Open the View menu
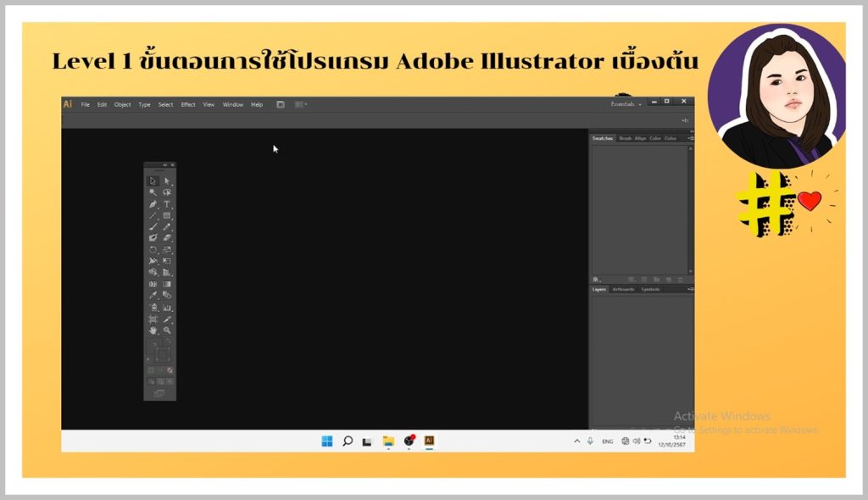868x500 pixels. pyautogui.click(x=209, y=104)
